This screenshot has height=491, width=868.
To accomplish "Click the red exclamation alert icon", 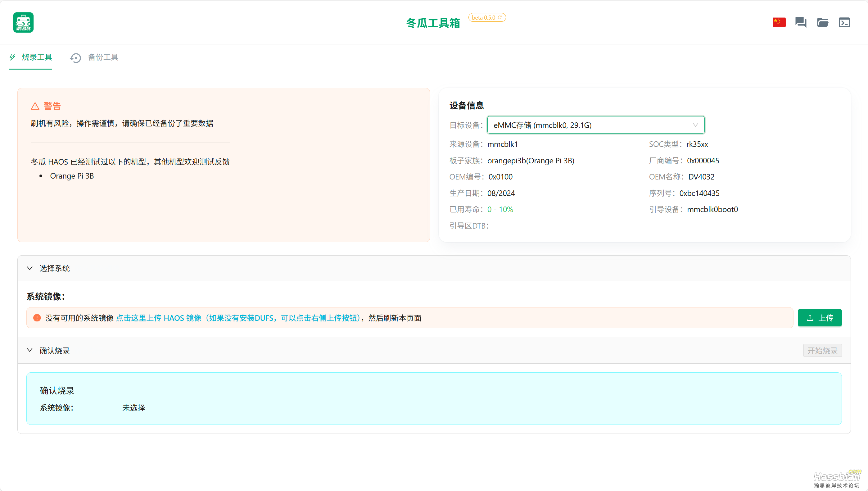I will (x=37, y=318).
